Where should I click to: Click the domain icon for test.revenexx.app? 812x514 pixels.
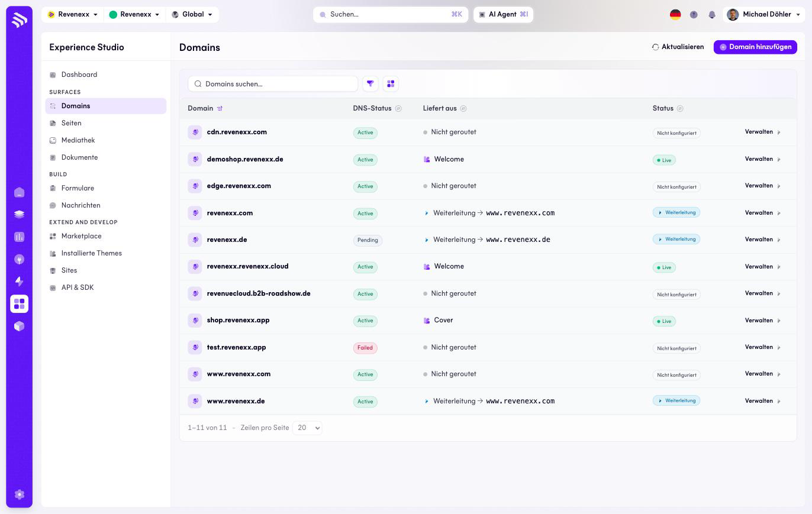click(195, 347)
